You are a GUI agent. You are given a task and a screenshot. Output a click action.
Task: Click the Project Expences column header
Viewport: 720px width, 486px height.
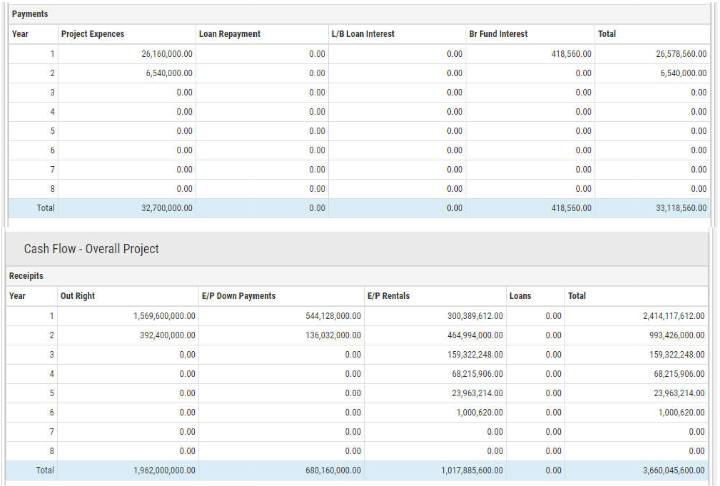click(93, 34)
